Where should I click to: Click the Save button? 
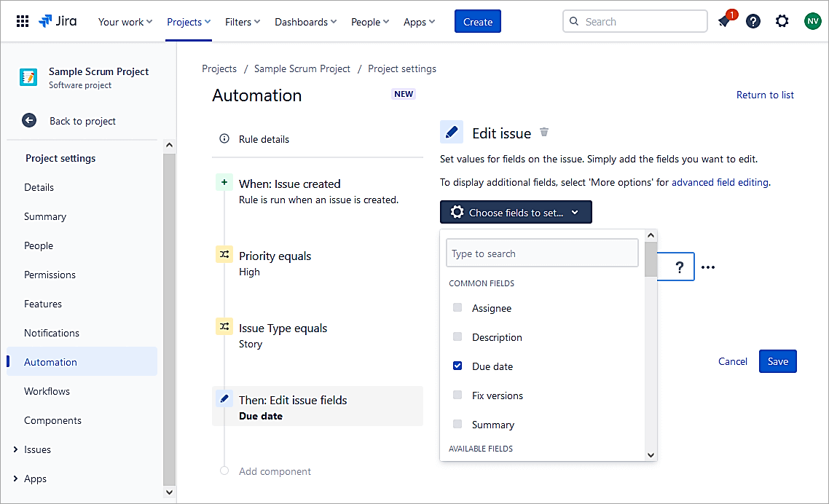pos(777,361)
